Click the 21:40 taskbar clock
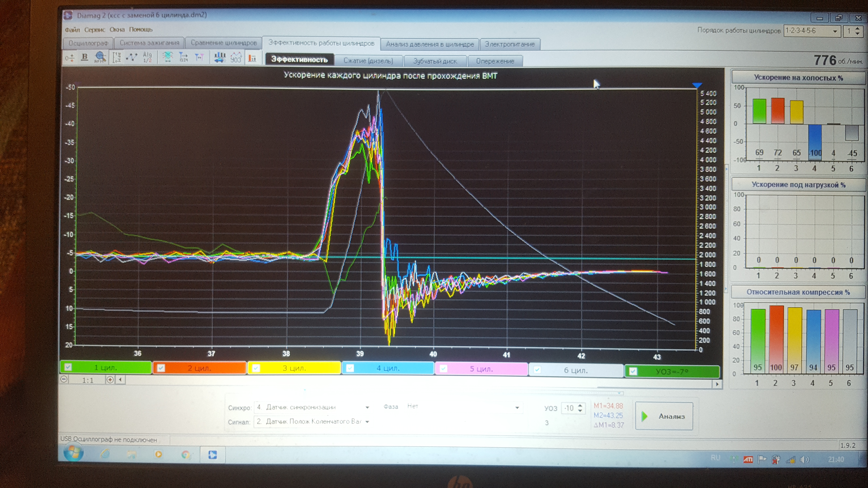 tap(836, 459)
